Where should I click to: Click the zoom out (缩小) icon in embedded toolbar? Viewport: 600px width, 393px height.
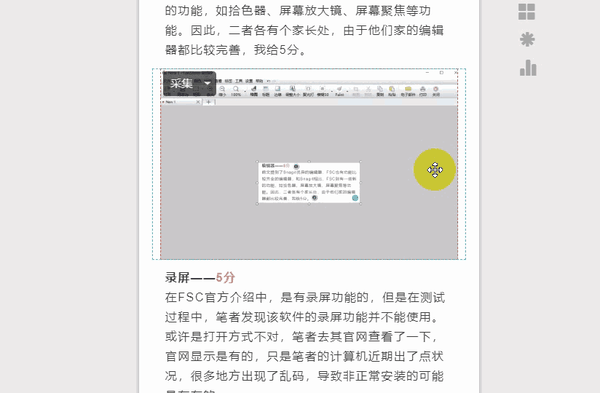click(x=222, y=91)
